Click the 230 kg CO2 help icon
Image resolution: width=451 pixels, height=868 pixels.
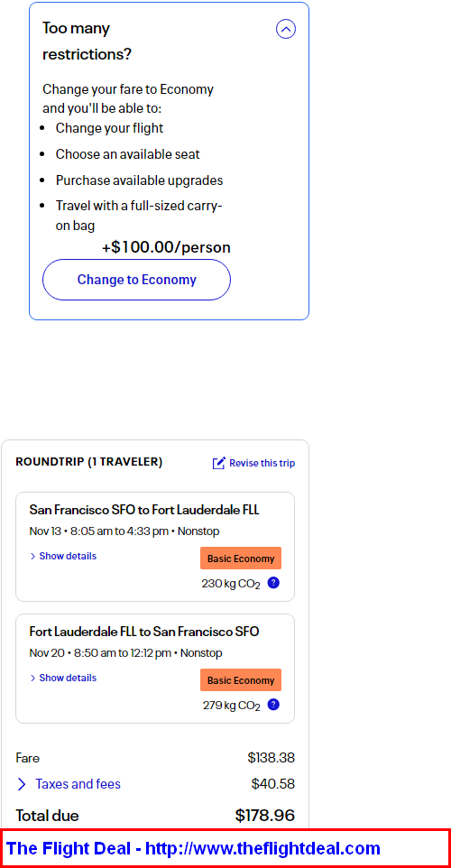pos(273,582)
